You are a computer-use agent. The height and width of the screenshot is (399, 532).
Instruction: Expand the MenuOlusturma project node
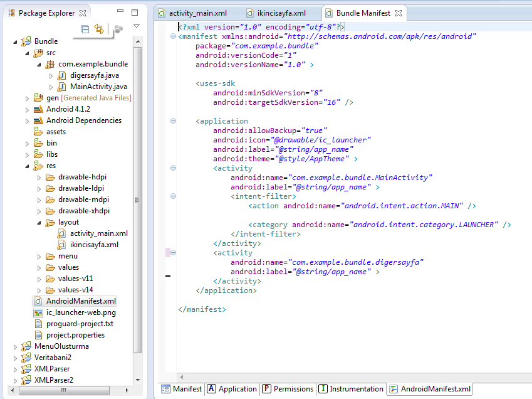[16, 346]
